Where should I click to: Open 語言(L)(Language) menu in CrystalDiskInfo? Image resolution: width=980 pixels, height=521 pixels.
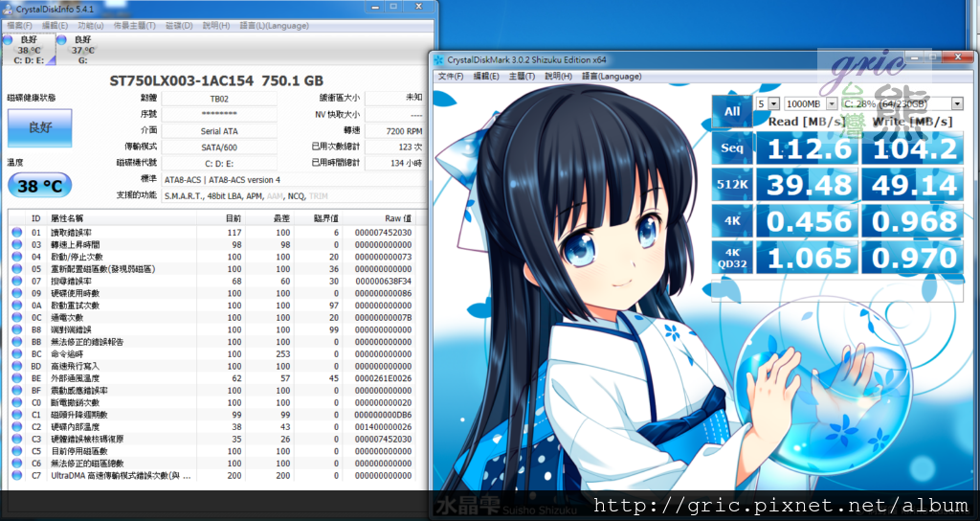[275, 26]
